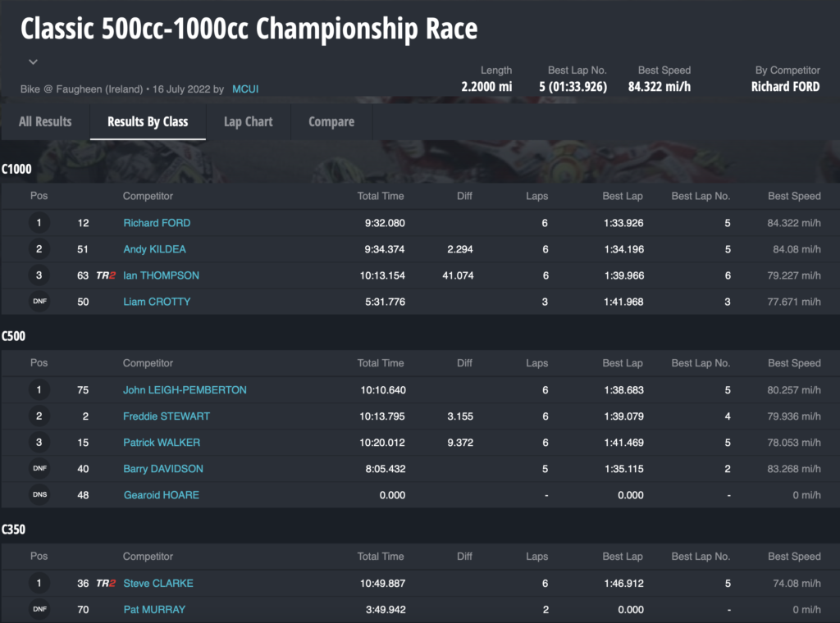Image resolution: width=840 pixels, height=623 pixels.
Task: Click best speed 74.08 mi/h
Action: point(797,583)
